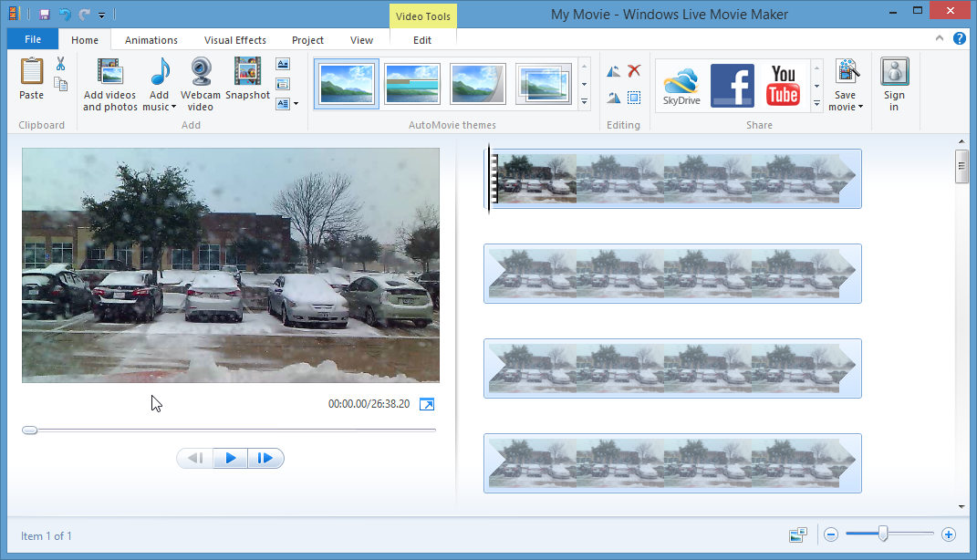The height and width of the screenshot is (560, 977).
Task: Publish movie to YouTube
Action: (784, 85)
